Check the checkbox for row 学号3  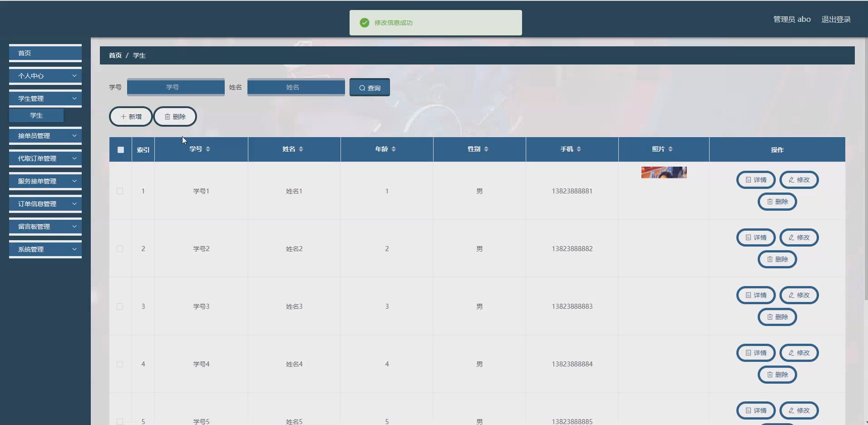(x=120, y=306)
